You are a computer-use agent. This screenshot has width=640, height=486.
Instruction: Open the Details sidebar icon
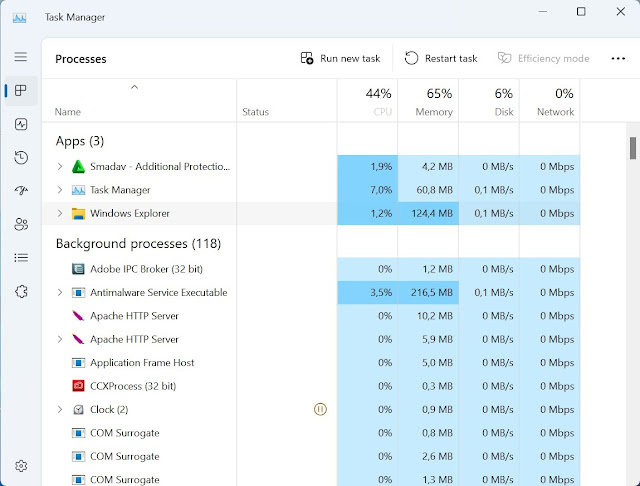pyautogui.click(x=21, y=257)
